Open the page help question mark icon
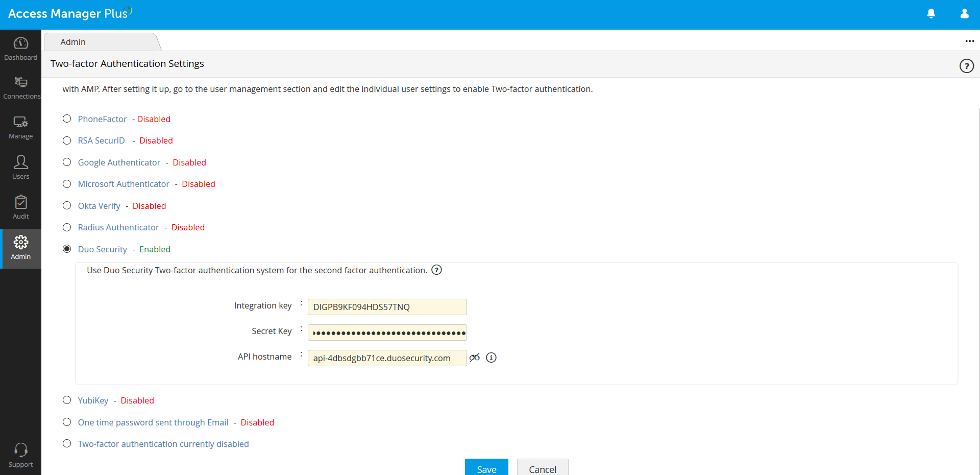The image size is (980, 475). point(966,66)
